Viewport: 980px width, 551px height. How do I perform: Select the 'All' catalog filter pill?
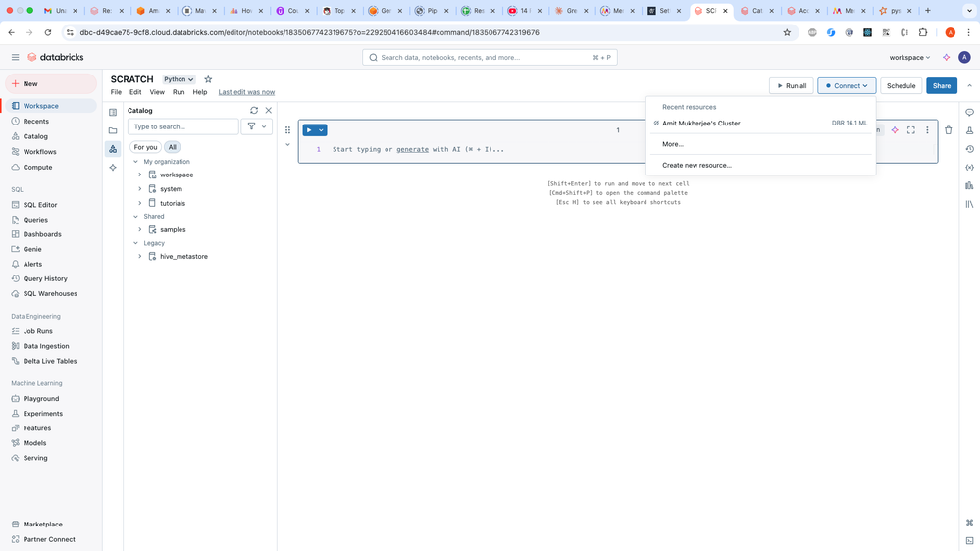[x=173, y=147]
